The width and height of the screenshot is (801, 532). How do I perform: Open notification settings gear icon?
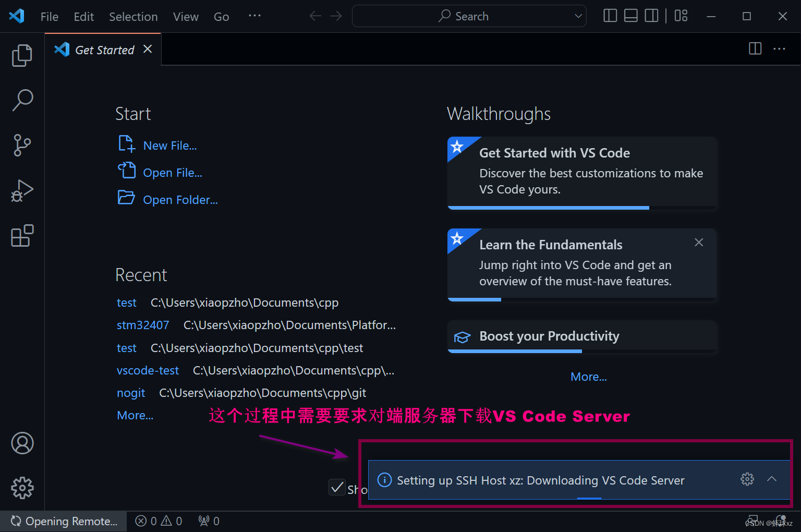(747, 479)
